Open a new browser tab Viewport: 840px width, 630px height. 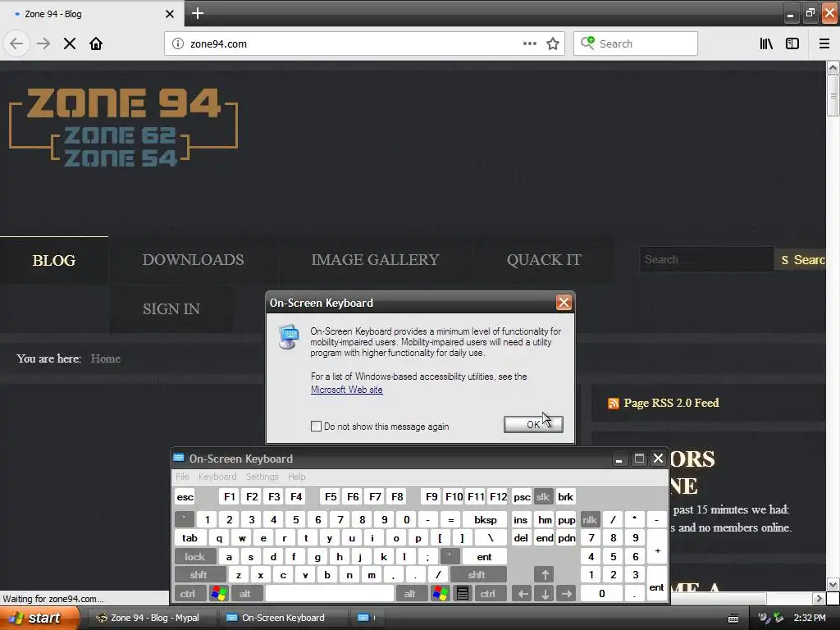point(198,13)
